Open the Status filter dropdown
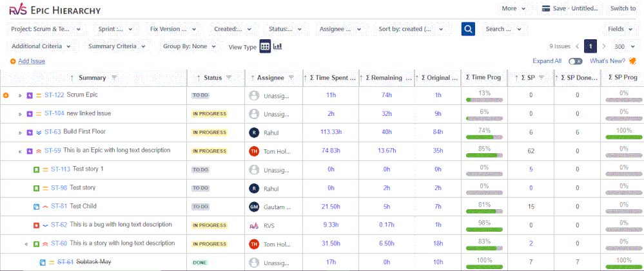The width and height of the screenshot is (644, 271). pos(286,29)
